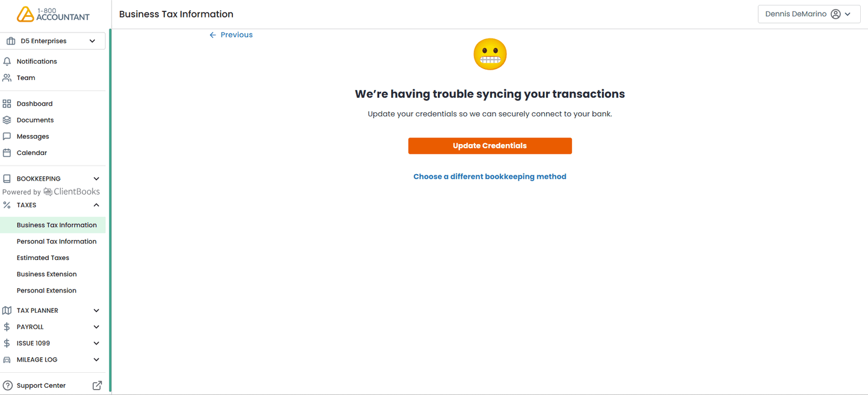868x395 pixels.
Task: Open the D5 Enterprises company dropdown
Action: (53, 41)
